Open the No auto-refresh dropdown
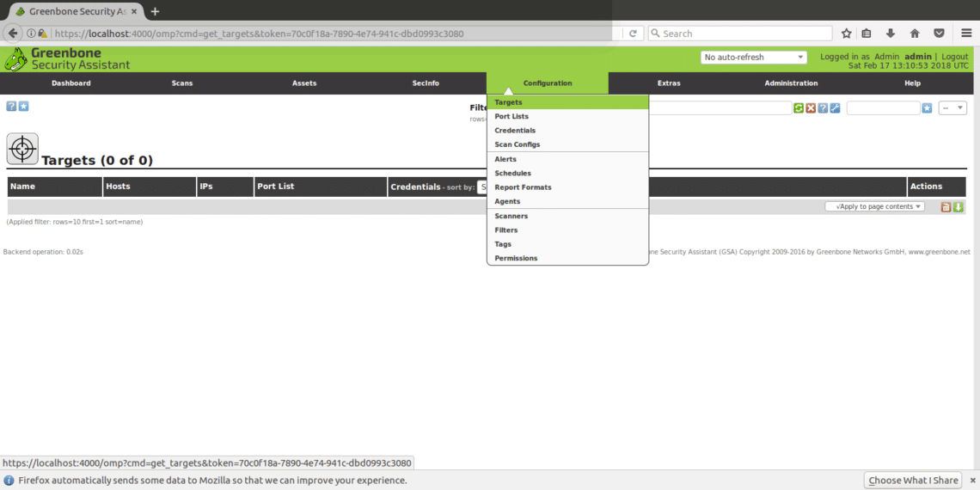This screenshot has width=980, height=490. [x=754, y=58]
